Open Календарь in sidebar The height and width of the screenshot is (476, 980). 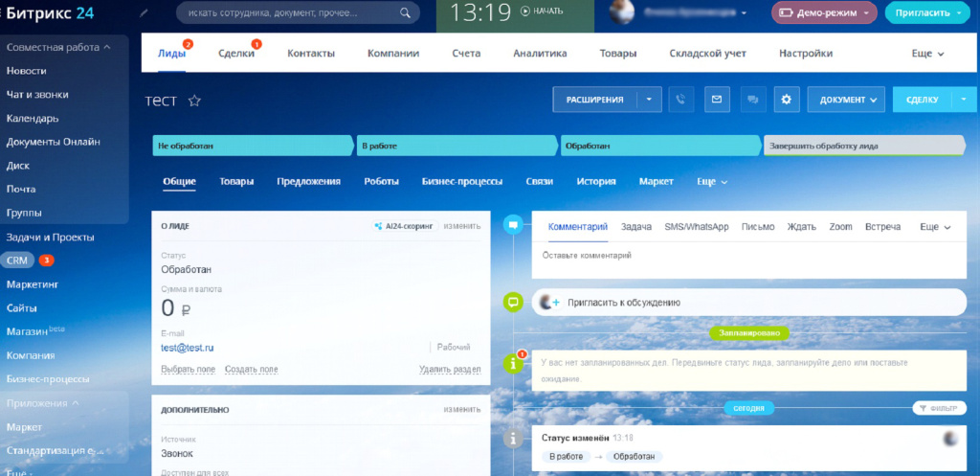33,118
